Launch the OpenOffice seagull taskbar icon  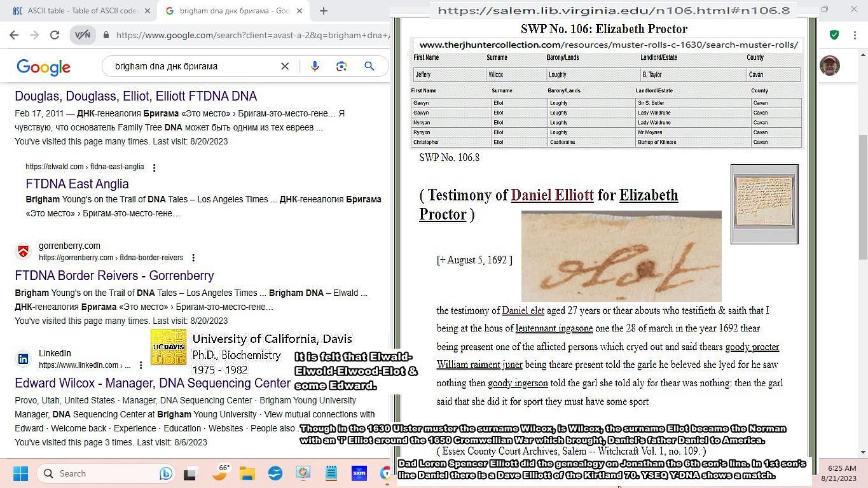pos(275,474)
